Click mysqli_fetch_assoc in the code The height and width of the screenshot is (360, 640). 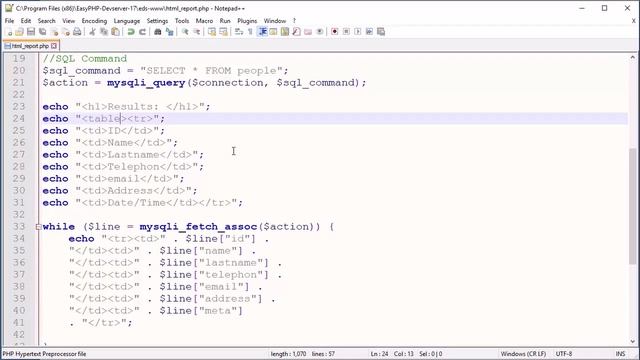click(198, 227)
